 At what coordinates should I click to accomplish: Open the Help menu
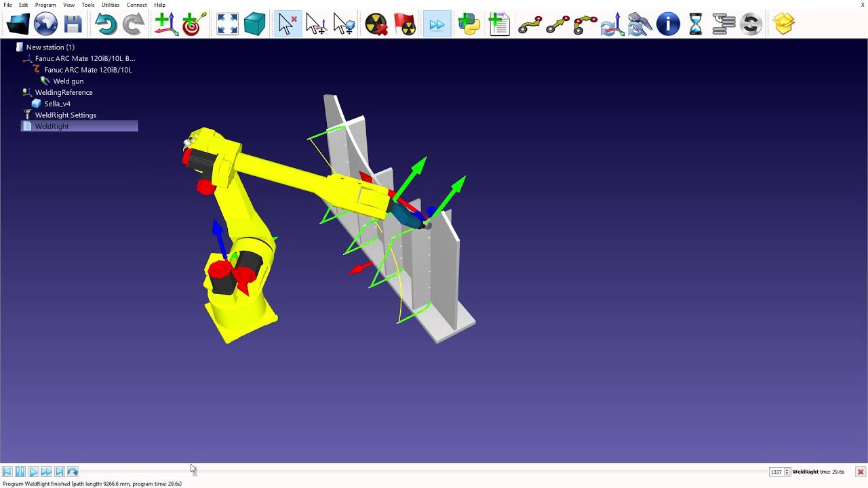coord(159,5)
